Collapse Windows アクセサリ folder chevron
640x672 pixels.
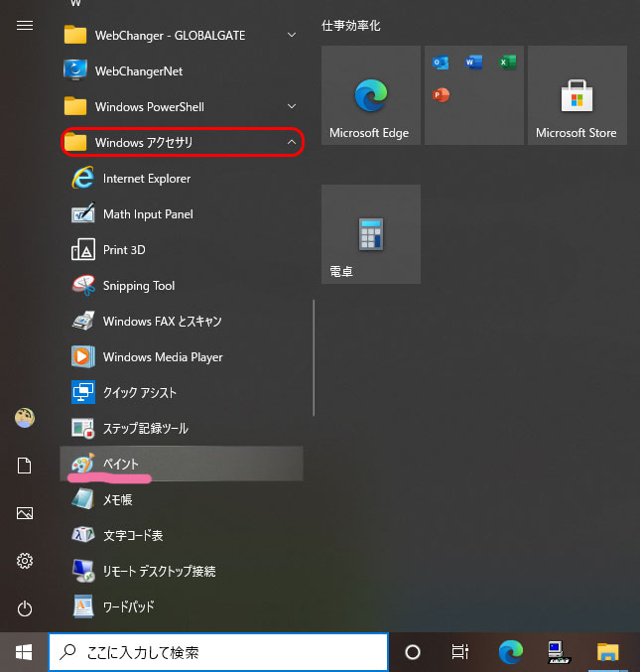pos(292,142)
